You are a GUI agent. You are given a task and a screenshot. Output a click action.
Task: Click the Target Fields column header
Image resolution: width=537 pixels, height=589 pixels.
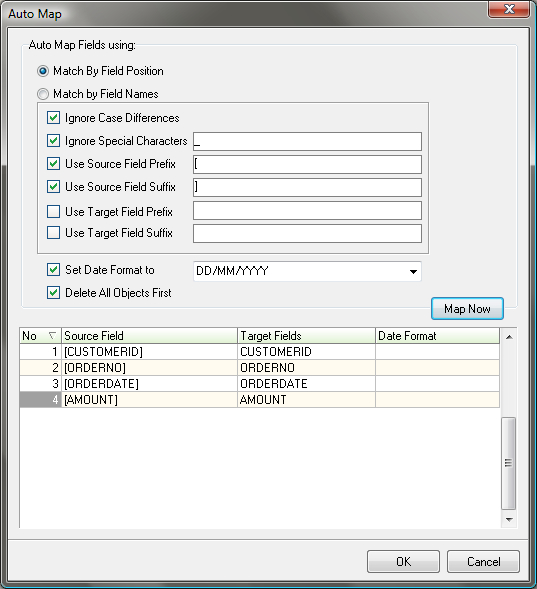[x=306, y=335]
